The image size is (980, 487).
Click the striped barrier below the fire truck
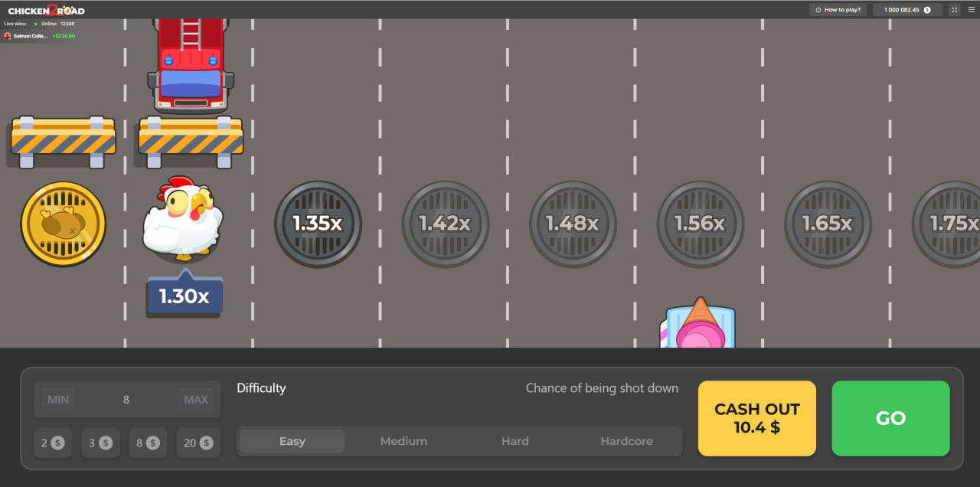click(191, 142)
